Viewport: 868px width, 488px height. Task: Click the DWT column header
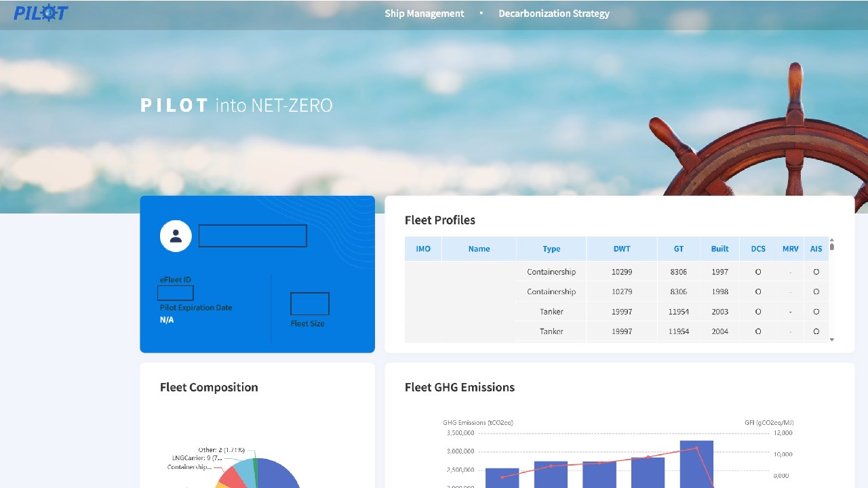point(622,249)
